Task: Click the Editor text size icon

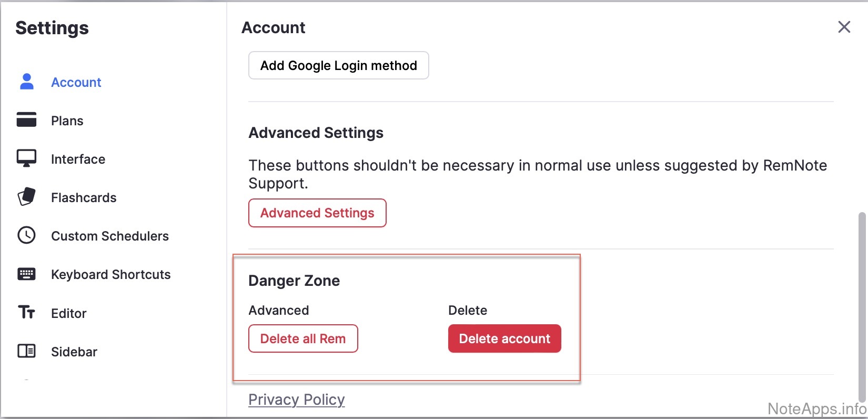Action: pos(27,313)
